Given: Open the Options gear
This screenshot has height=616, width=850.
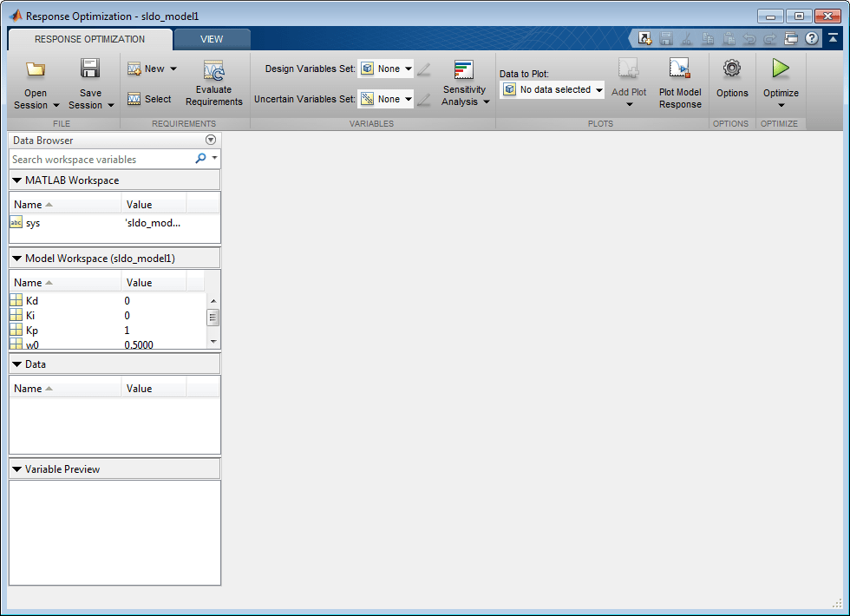Looking at the screenshot, I should [x=732, y=69].
